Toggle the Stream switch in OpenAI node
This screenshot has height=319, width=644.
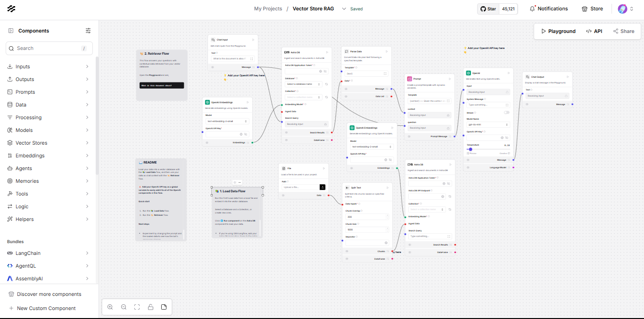(506, 113)
